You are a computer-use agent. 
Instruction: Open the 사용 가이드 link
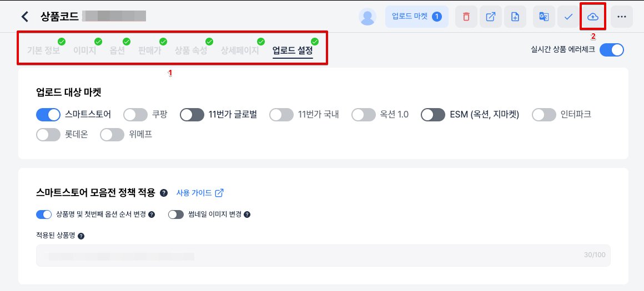point(200,193)
